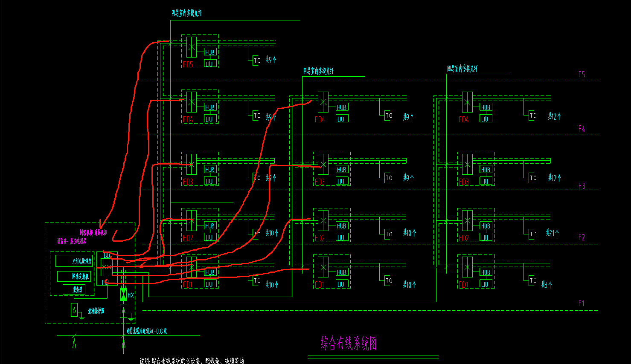Viewport: 631px width, 364px height.
Task: Select the cross-connect symbol in the 共8个 row
Action: (x=467, y=267)
